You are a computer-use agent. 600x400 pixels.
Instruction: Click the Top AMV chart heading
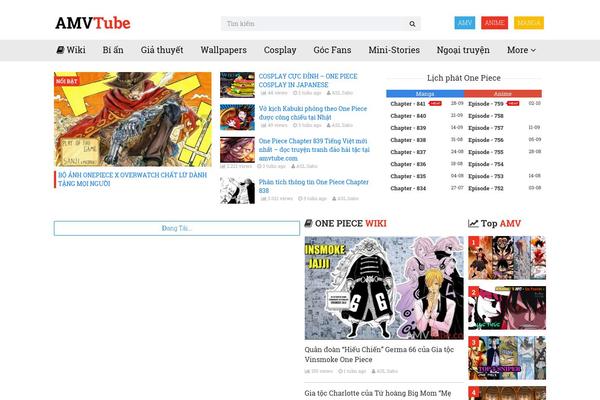(x=501, y=224)
